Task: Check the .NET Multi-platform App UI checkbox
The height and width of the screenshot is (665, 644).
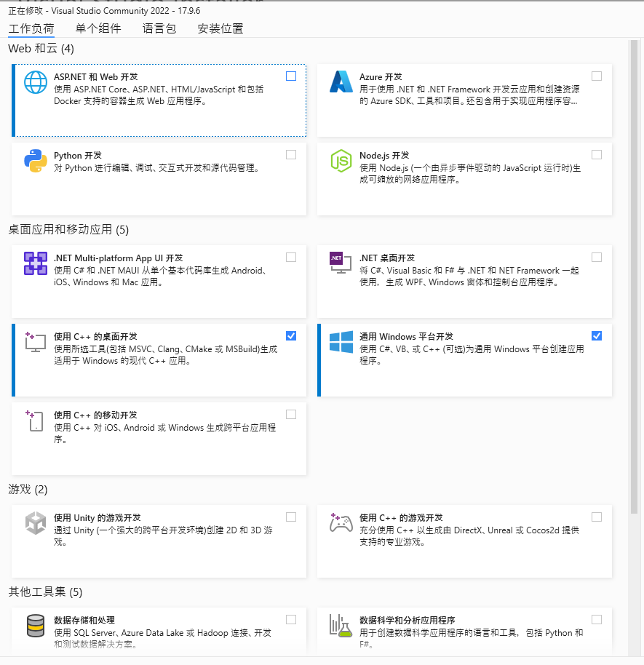Action: click(291, 258)
